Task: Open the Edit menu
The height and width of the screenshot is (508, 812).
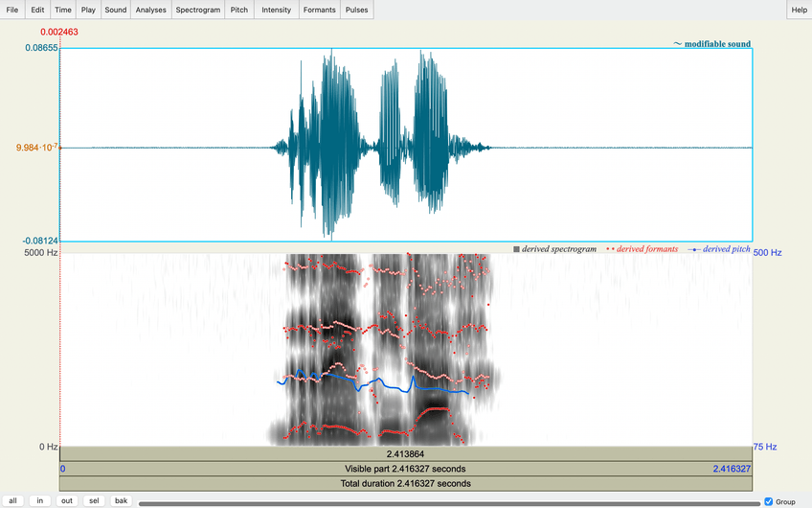Action: (x=37, y=10)
